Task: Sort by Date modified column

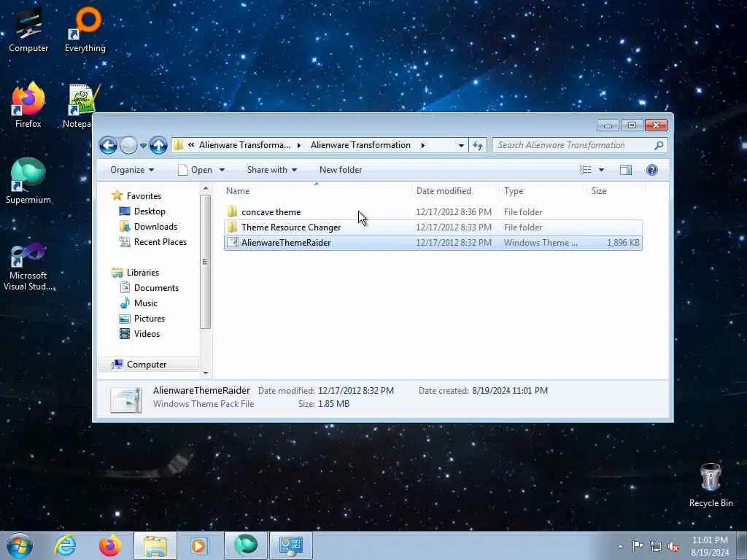Action: [454, 191]
